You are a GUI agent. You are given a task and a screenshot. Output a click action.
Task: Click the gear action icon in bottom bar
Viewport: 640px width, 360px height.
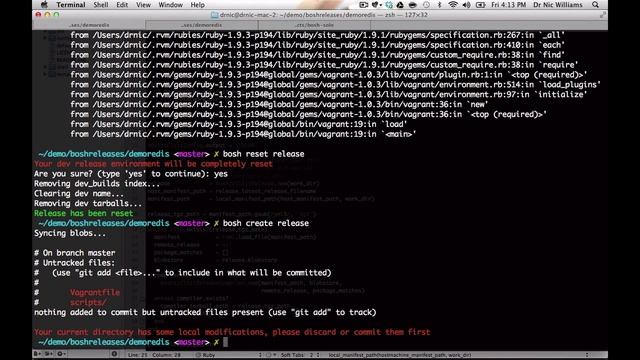[61, 354]
